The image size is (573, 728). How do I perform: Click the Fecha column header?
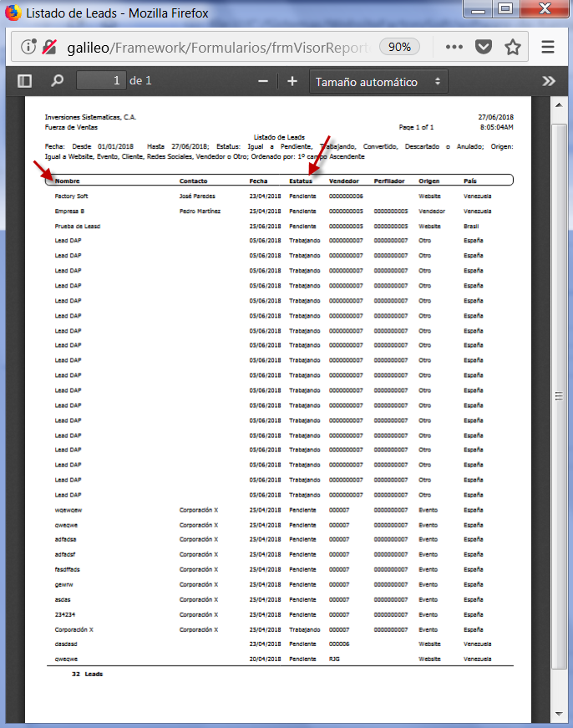click(x=258, y=181)
